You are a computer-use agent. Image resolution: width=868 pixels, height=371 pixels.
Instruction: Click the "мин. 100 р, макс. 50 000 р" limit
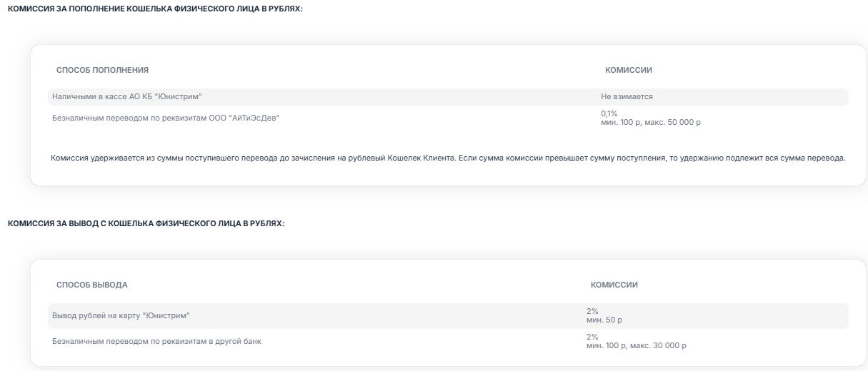click(x=651, y=122)
